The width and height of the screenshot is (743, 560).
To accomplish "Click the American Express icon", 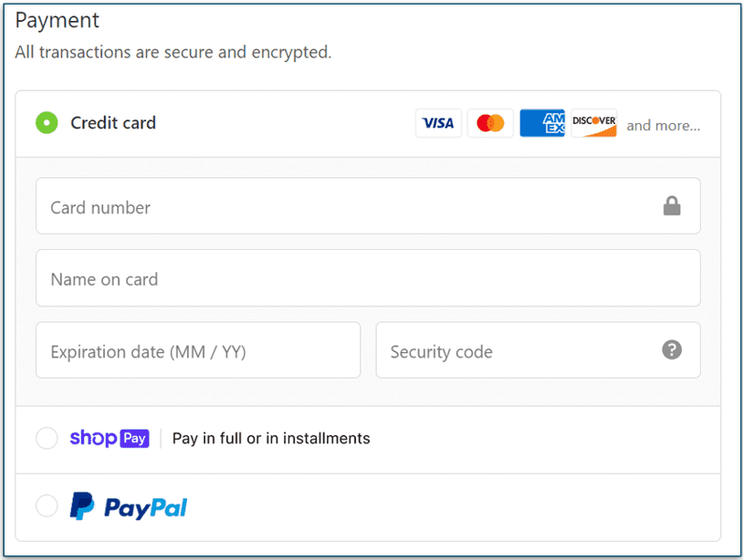I will pos(542,123).
